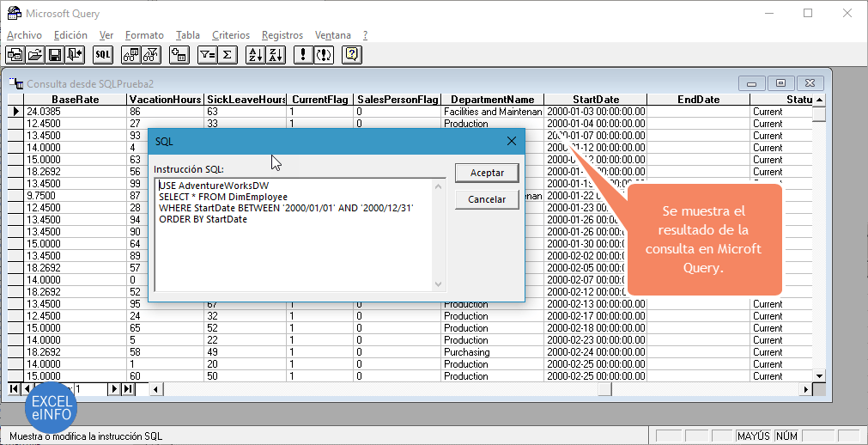868x445 pixels.
Task: Click the StartDate cell 2000-02-24 00:00:00.00
Action: (596, 352)
